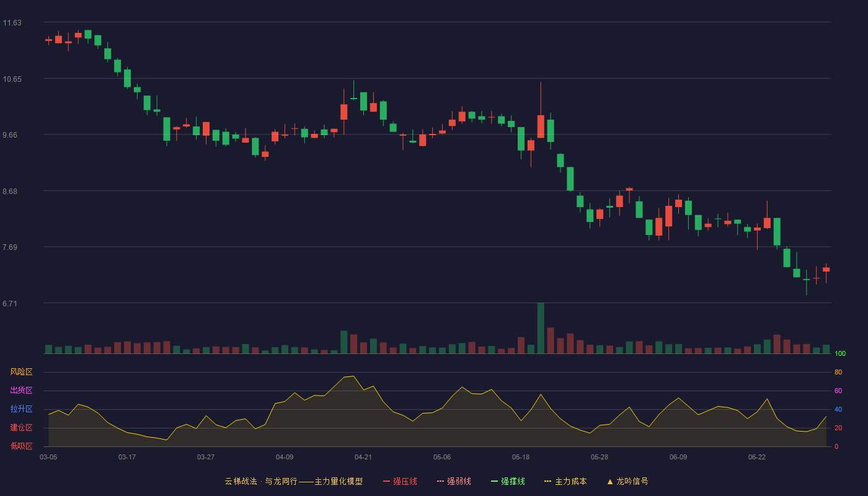Image resolution: width=868 pixels, height=496 pixels.
Task: Click the 7.69 price axis label
Action: [10, 247]
